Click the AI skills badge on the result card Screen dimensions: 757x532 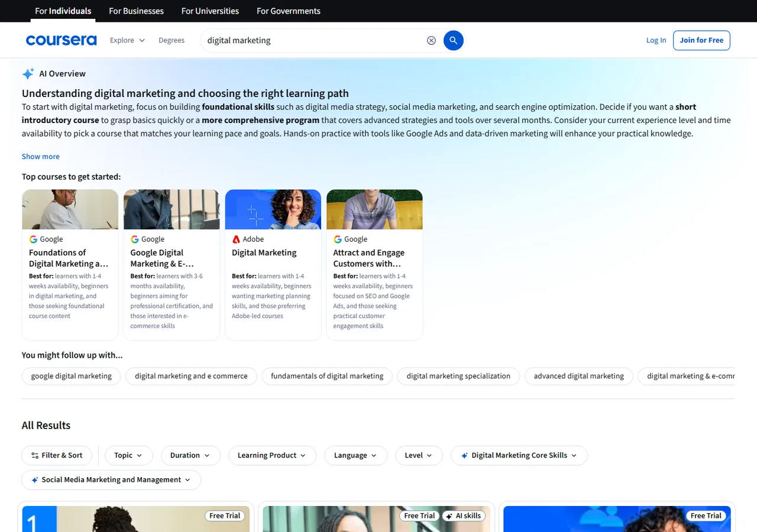[464, 515]
